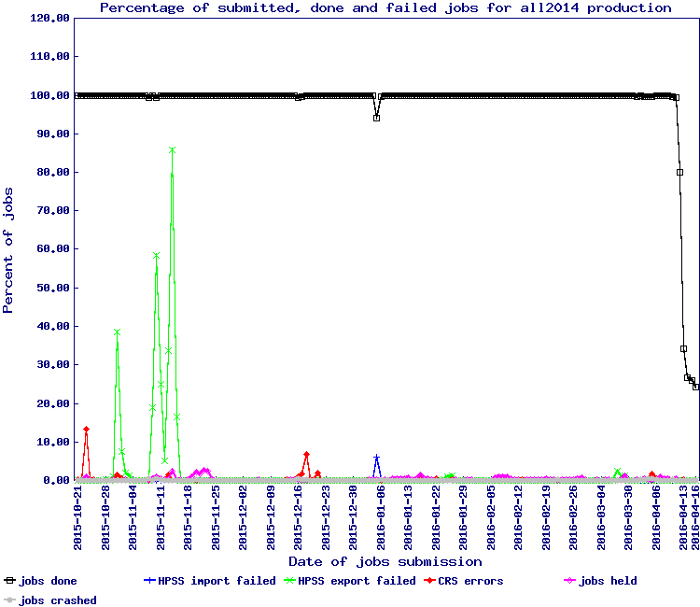Click the 2016-02-12 date label
This screenshot has height=607, width=700.
[x=518, y=518]
